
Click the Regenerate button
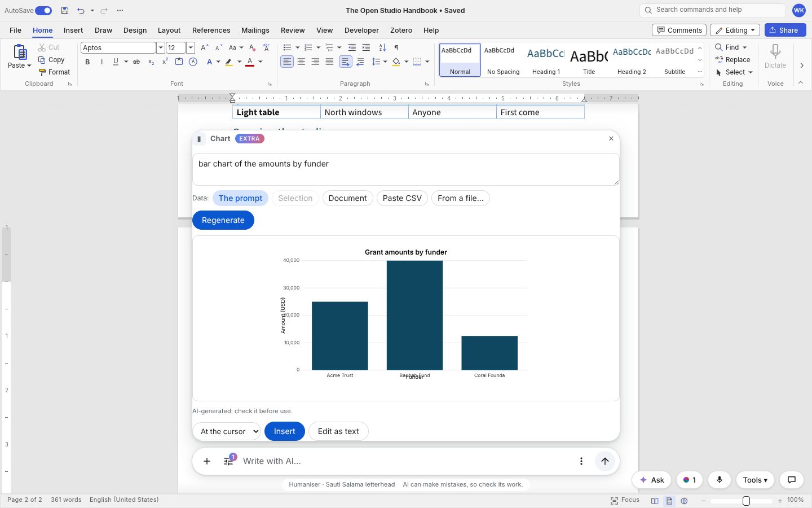[x=223, y=220]
